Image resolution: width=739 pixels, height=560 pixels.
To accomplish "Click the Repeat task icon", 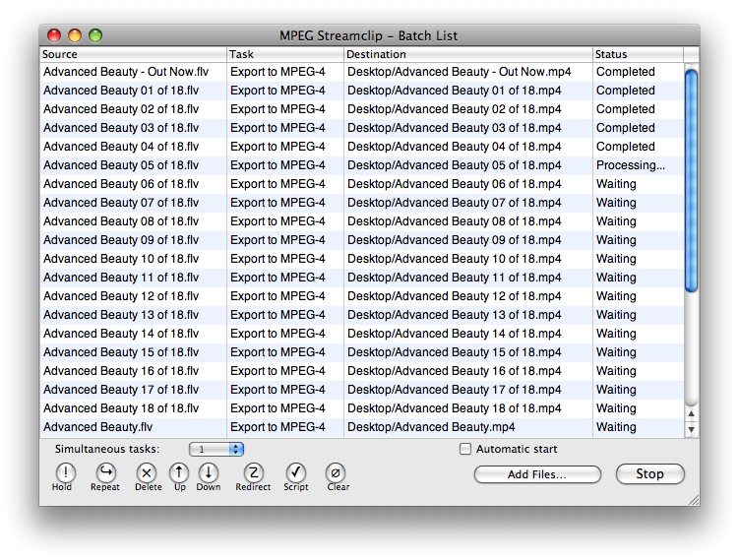I will (106, 472).
